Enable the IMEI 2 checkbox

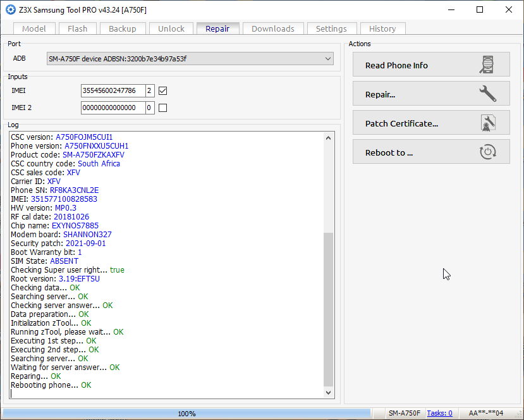(x=162, y=108)
